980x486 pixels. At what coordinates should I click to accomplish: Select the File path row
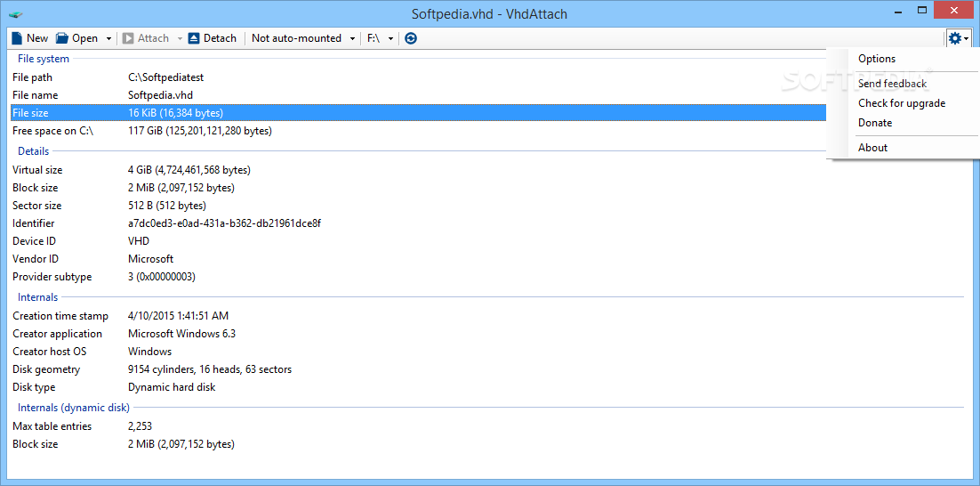tap(419, 77)
